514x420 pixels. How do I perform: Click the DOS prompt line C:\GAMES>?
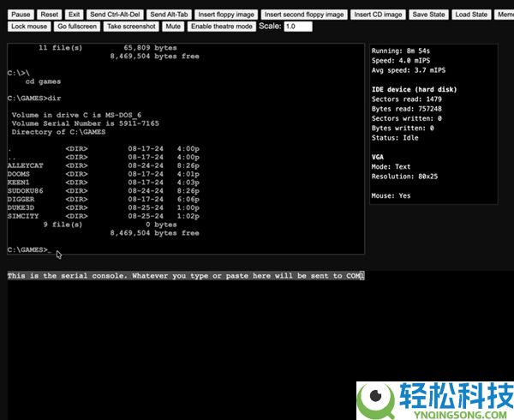pos(28,249)
